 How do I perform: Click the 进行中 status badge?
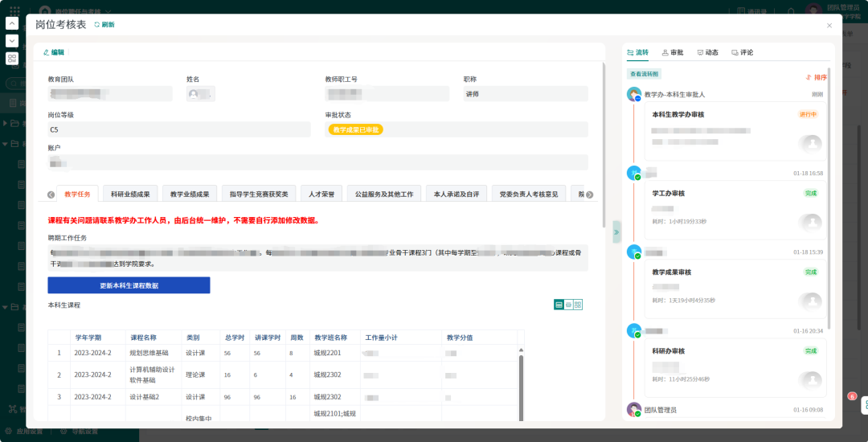point(808,114)
